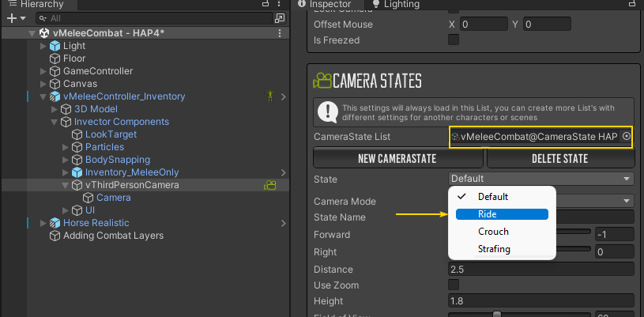Open CameraState List object picker circle
Image resolution: width=644 pixels, height=317 pixels.
tap(627, 137)
